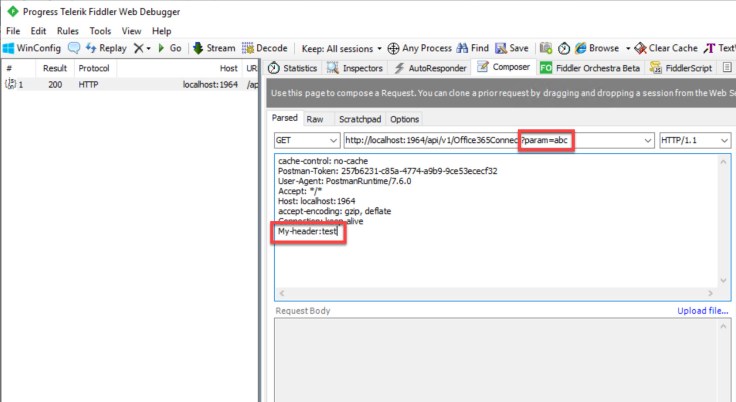
Task: Click the WinConfig toolbar button
Action: [32, 48]
